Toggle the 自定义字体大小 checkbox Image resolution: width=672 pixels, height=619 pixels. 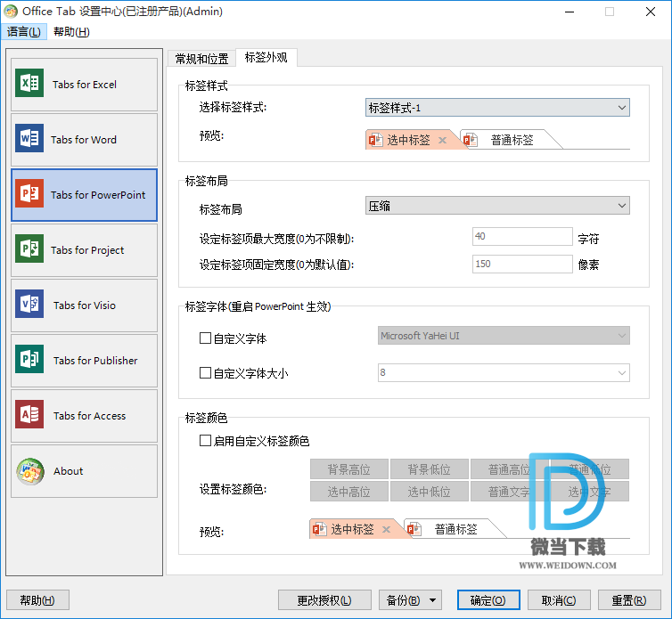click(x=206, y=374)
